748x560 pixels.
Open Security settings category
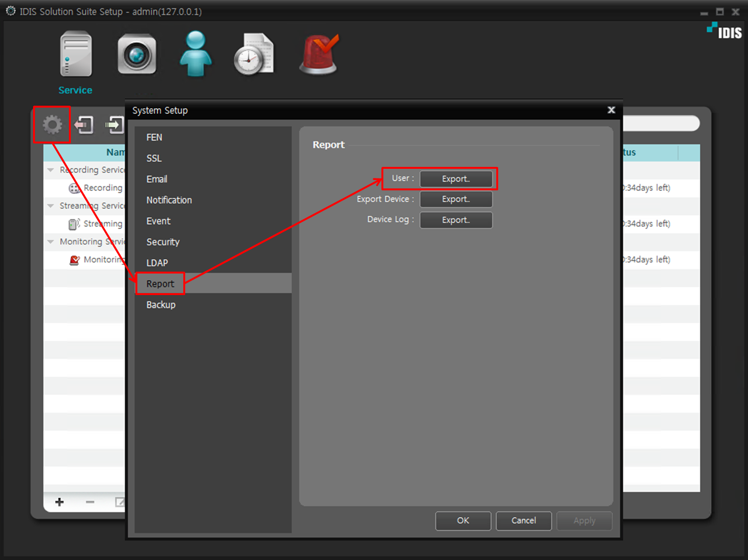pos(213,242)
